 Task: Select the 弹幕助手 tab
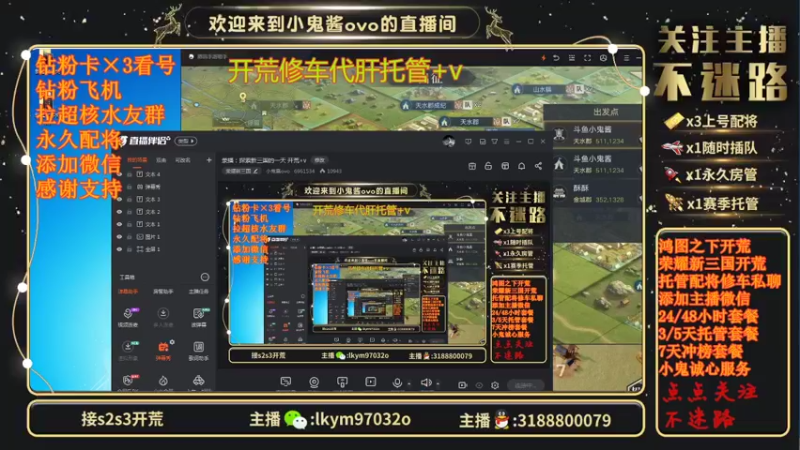pos(128,292)
